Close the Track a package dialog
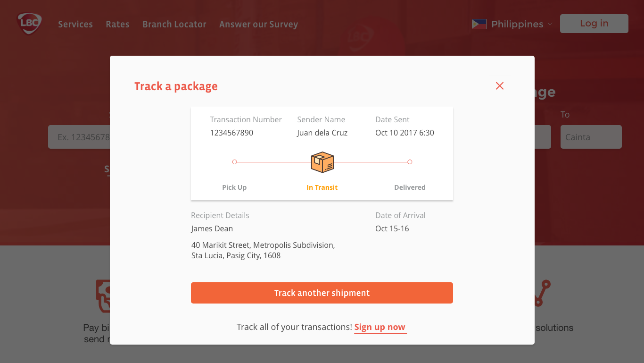The width and height of the screenshot is (644, 363). (x=500, y=85)
